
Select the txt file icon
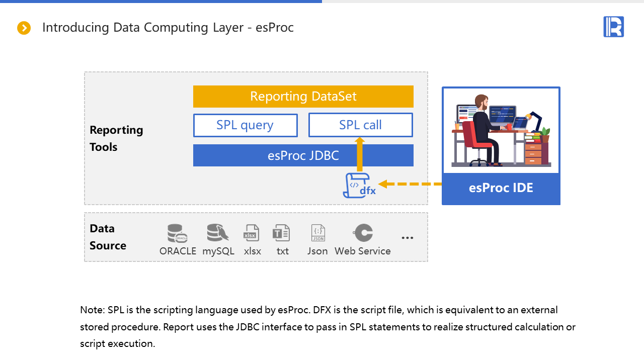tap(281, 234)
